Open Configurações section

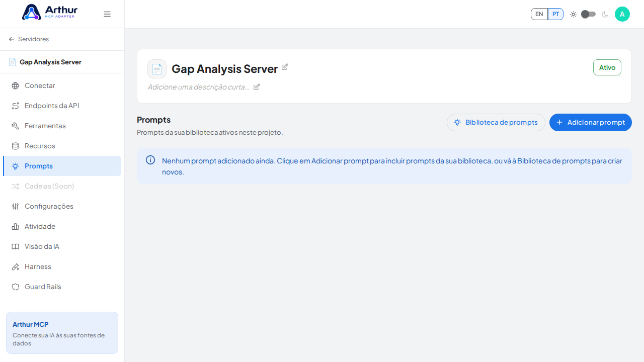tap(62, 206)
